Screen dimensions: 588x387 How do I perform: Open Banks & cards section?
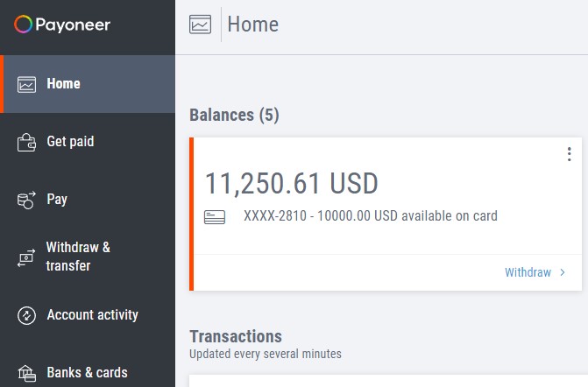tap(88, 372)
